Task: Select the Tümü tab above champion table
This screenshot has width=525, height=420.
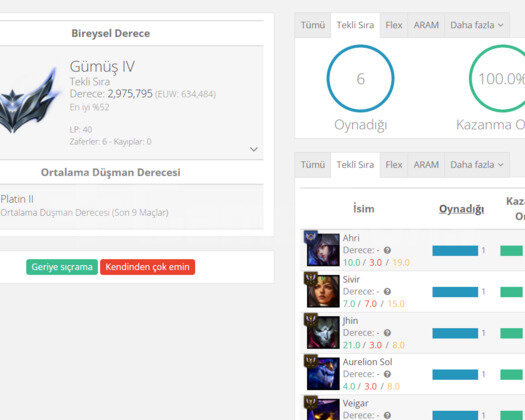Action: [313, 165]
